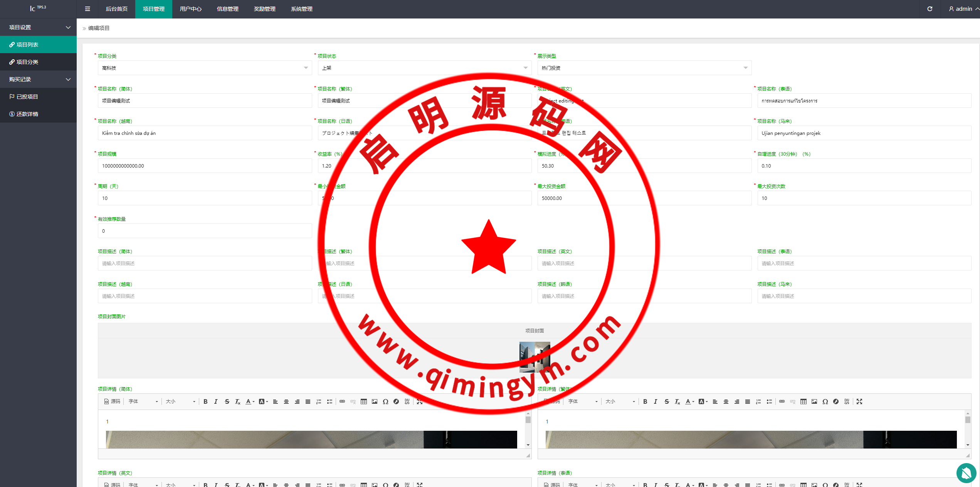
Task: Go to 项目分类 in the sidebar
Action: (x=27, y=62)
